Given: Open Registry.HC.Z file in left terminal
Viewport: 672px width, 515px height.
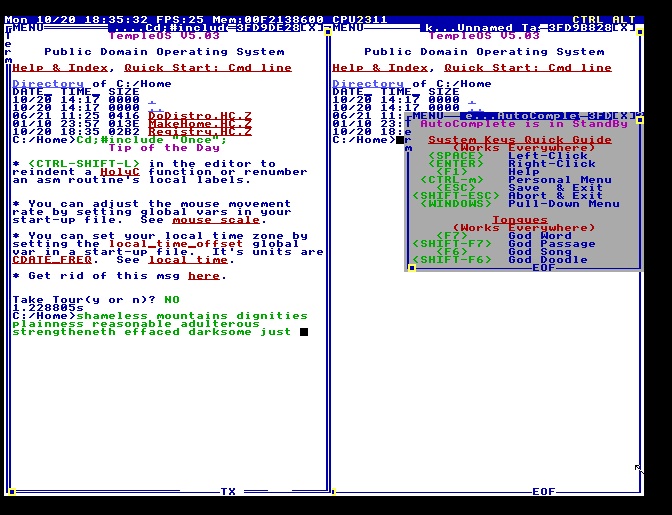Looking at the screenshot, I should tap(200, 132).
